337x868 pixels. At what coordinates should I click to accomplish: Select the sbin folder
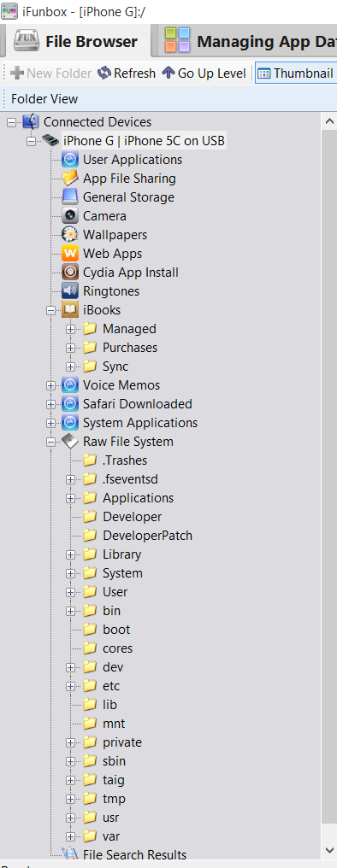(114, 762)
